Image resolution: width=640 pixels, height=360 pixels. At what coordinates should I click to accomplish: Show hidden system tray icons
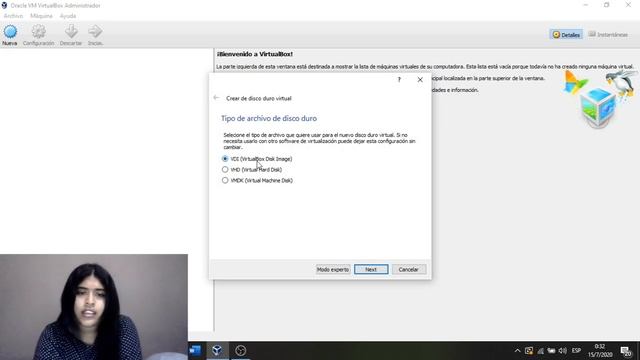pos(518,351)
